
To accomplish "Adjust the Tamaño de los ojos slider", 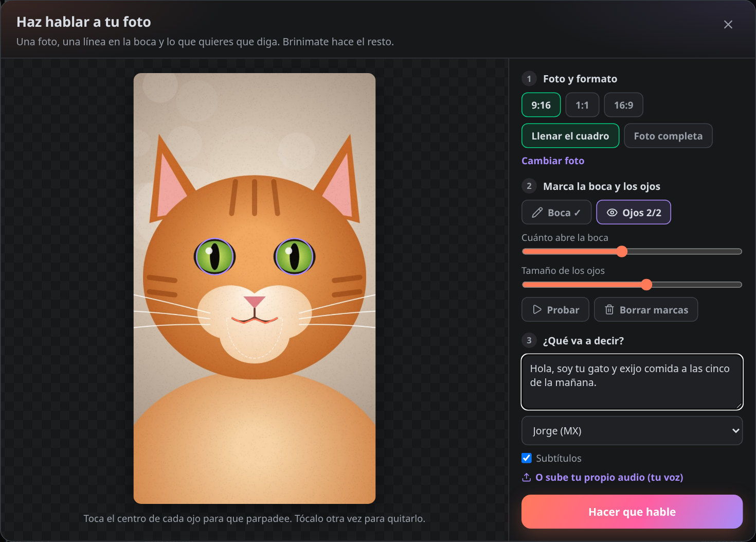I will click(632, 285).
